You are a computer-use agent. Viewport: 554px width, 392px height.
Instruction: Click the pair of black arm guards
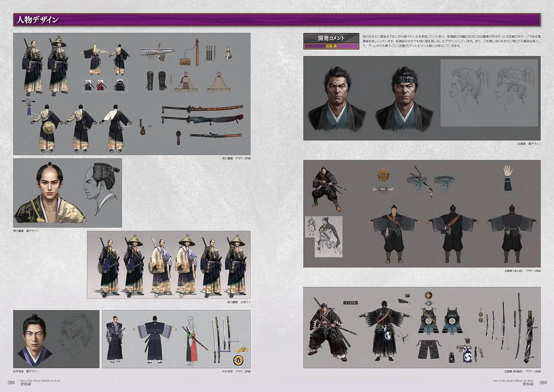coord(156,81)
